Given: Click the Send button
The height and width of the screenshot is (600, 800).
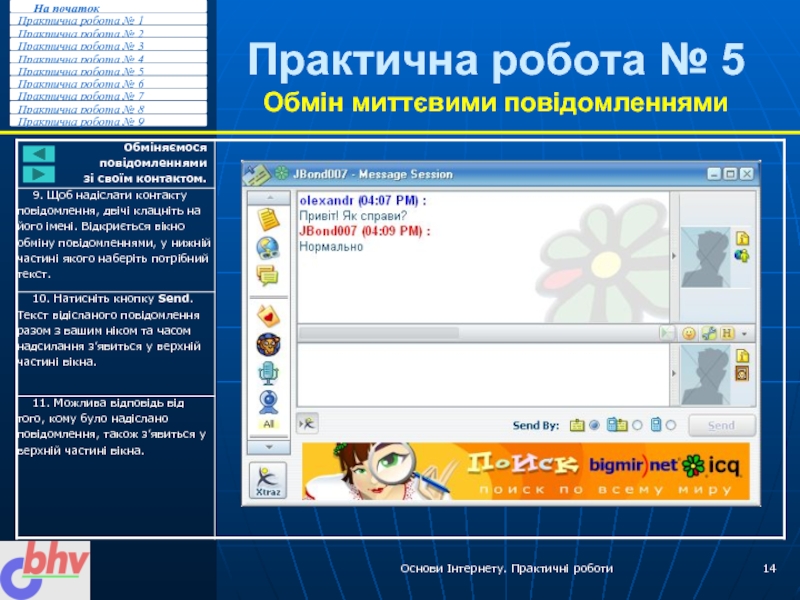Looking at the screenshot, I should [721, 425].
